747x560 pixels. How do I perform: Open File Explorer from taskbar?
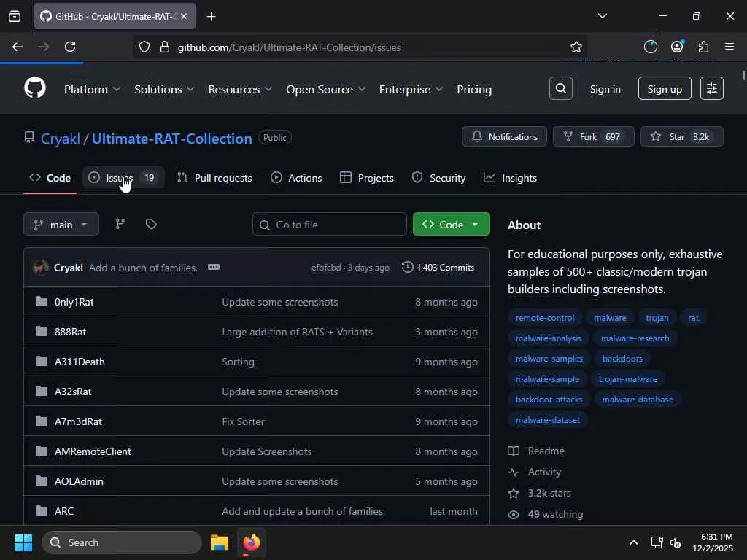pyautogui.click(x=220, y=542)
